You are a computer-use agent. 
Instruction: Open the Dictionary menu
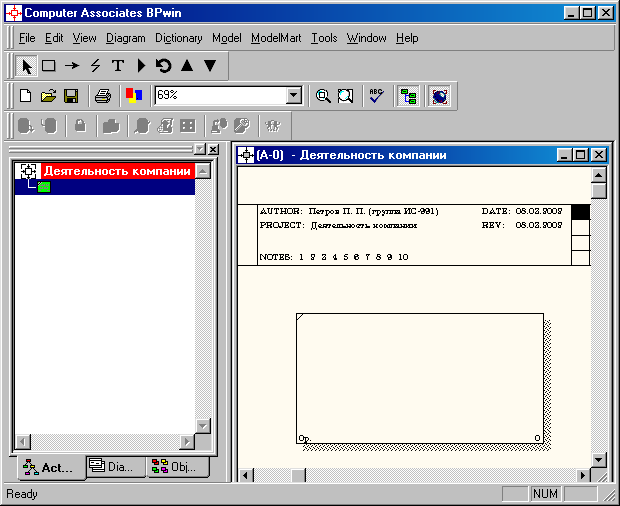click(x=179, y=38)
